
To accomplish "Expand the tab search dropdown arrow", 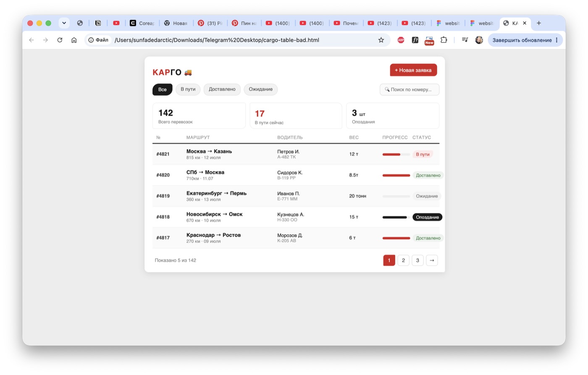I will click(x=64, y=23).
